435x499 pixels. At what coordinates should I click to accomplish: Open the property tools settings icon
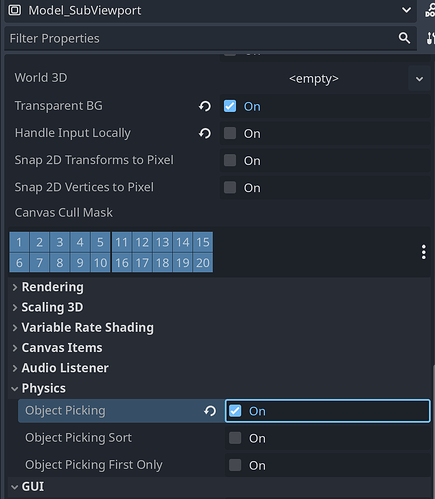click(431, 38)
